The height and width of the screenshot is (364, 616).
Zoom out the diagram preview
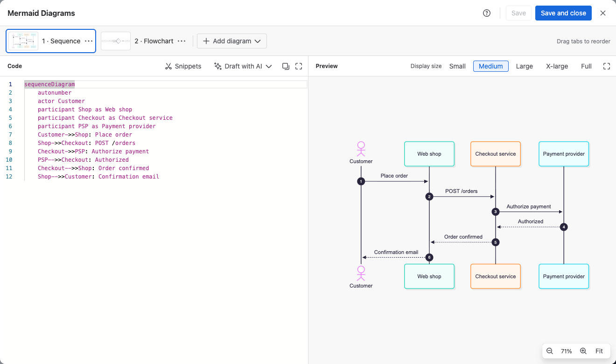[550, 351]
